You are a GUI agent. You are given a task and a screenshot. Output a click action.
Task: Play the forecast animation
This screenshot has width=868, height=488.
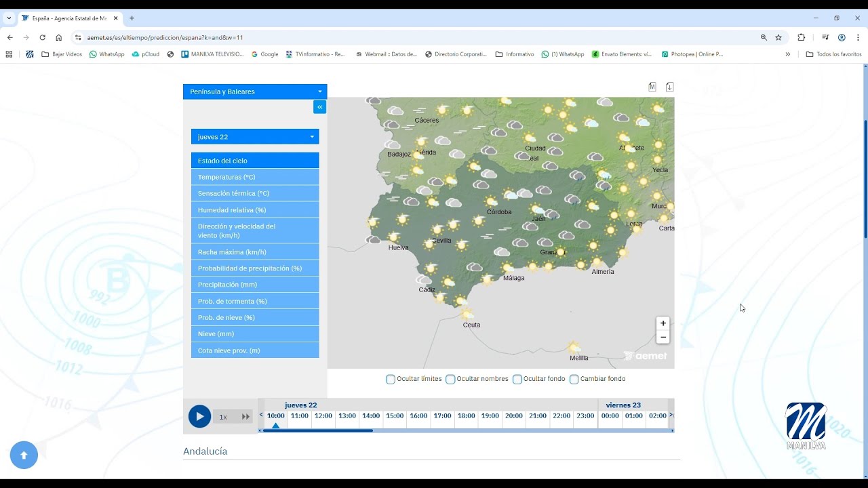pos(199,416)
